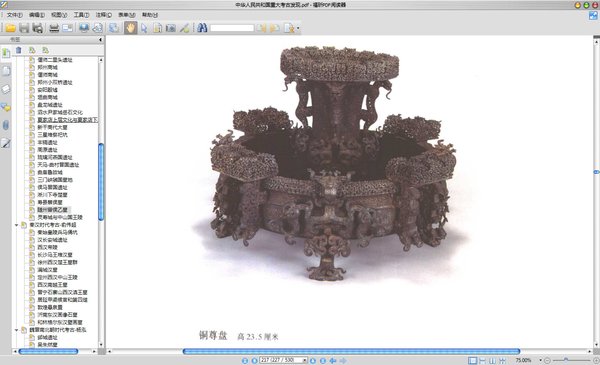The width and height of the screenshot is (600, 365).
Task: Select bookmark 安阳殷墟
Action: pos(47,90)
